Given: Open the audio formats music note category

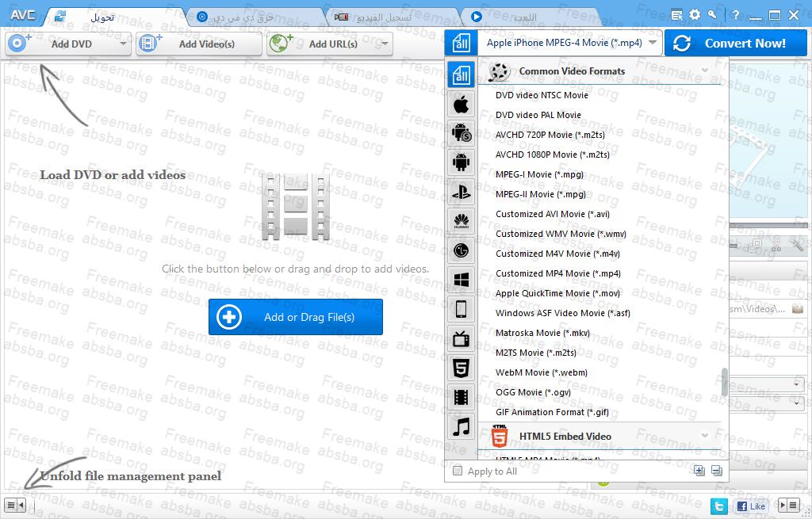Looking at the screenshot, I should pos(461,427).
